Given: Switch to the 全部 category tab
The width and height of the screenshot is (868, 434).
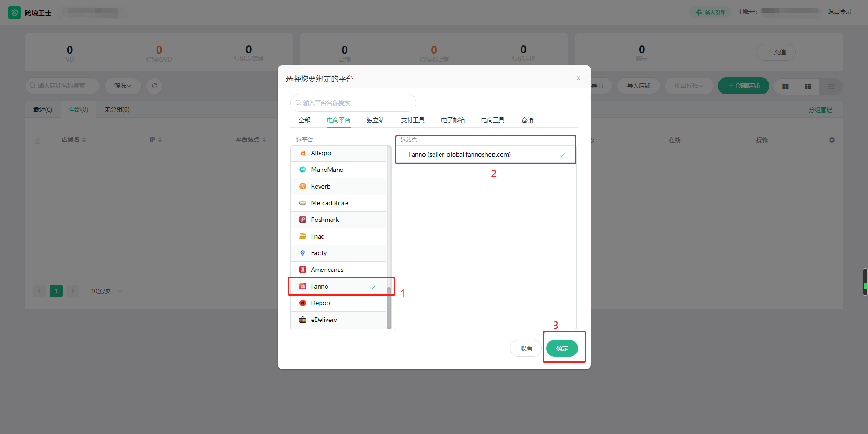Looking at the screenshot, I should pos(304,120).
